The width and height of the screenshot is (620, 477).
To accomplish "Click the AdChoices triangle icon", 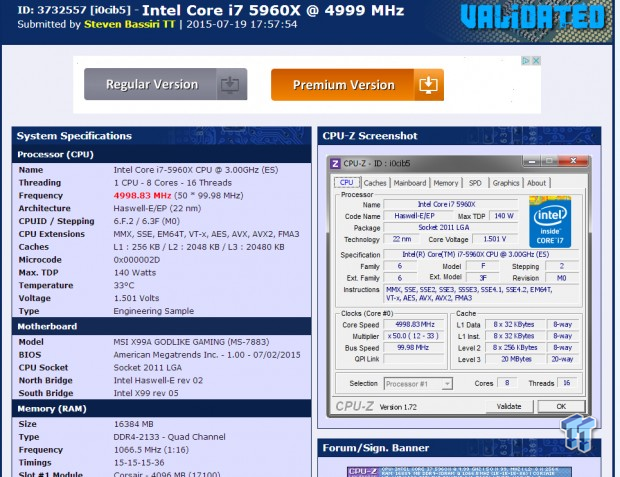I will [x=525, y=61].
